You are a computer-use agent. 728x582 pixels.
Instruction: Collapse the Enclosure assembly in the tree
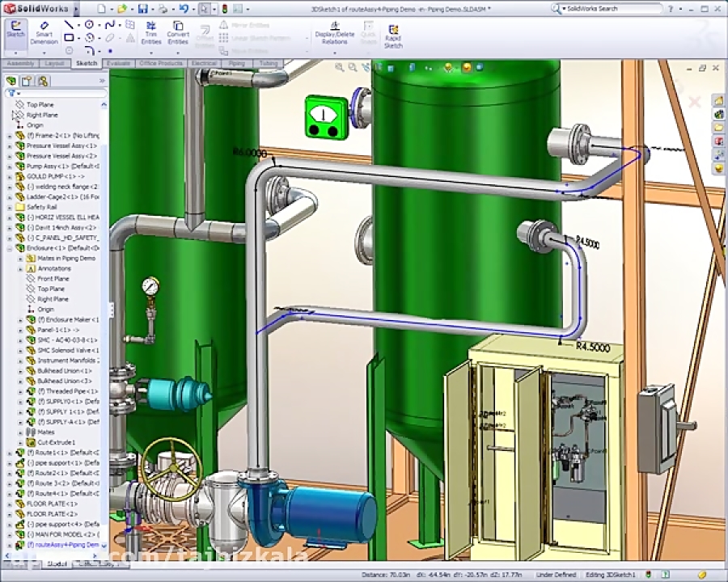pyautogui.click(x=11, y=247)
